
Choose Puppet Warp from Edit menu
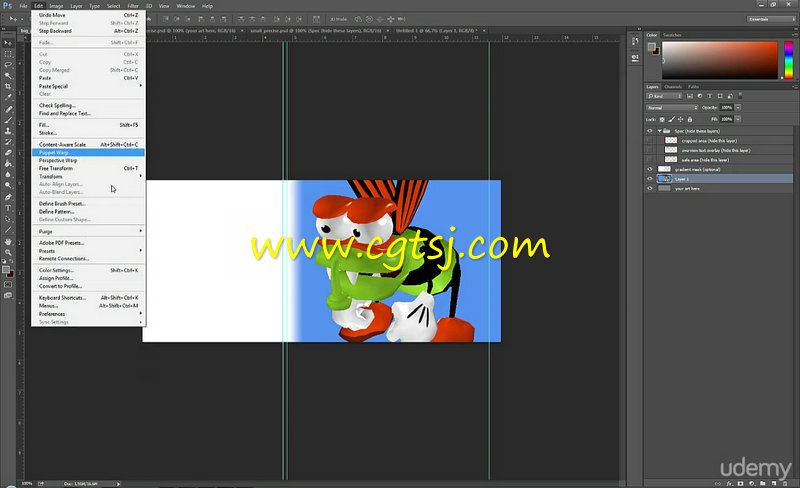tap(88, 153)
